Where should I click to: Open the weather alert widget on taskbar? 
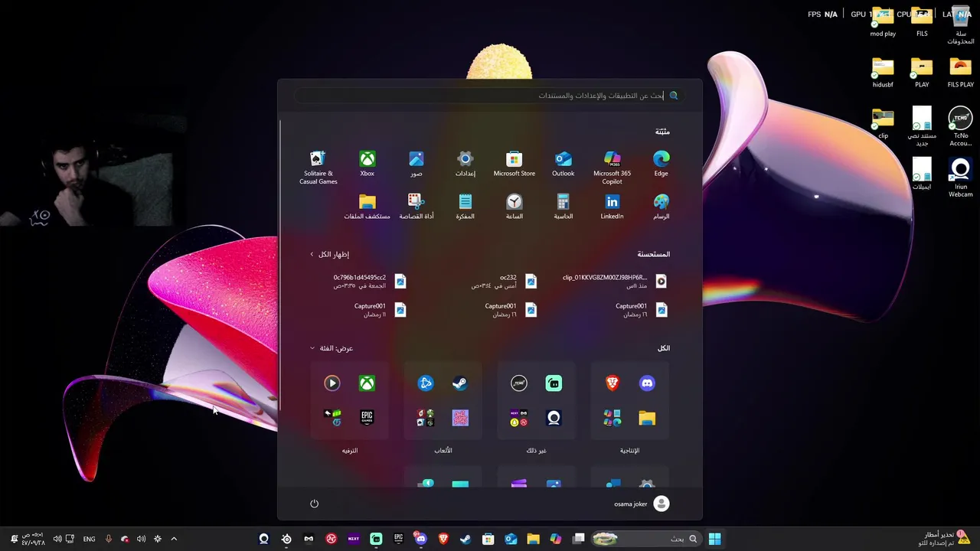coord(943,539)
